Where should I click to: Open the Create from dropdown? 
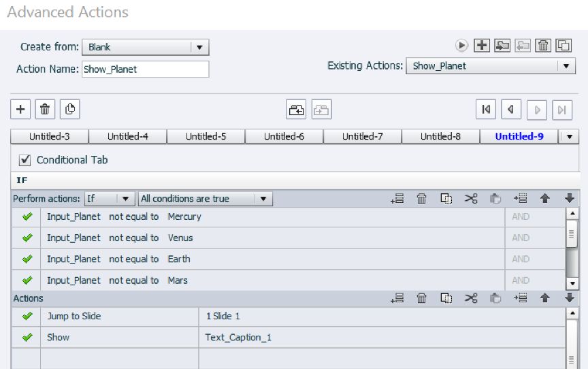point(145,47)
